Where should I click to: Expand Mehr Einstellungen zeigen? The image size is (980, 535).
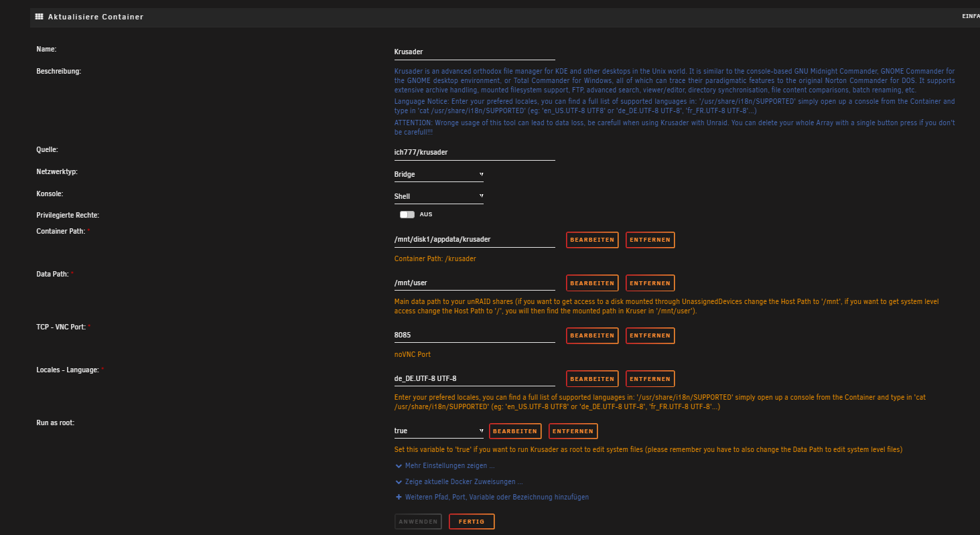(449, 465)
